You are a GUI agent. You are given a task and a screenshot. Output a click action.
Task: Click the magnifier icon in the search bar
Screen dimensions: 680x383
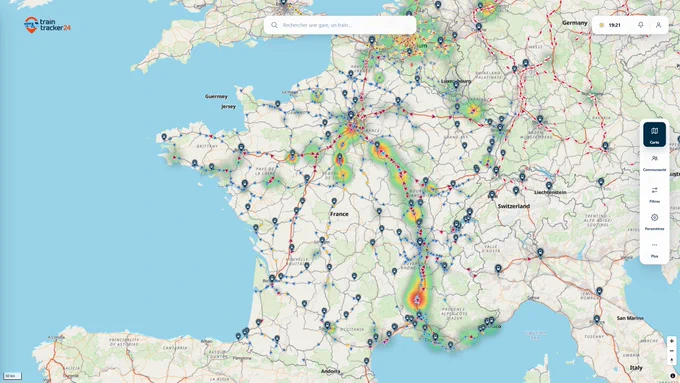pyautogui.click(x=275, y=25)
